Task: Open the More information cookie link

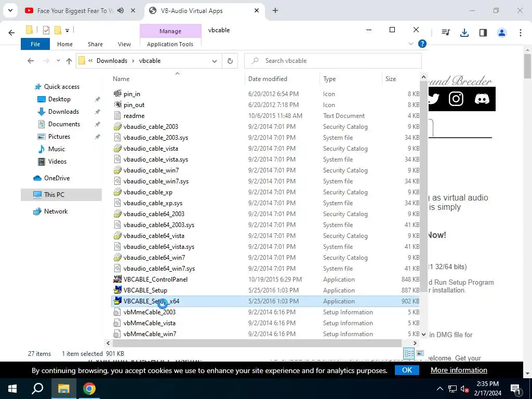Action: 459,370
